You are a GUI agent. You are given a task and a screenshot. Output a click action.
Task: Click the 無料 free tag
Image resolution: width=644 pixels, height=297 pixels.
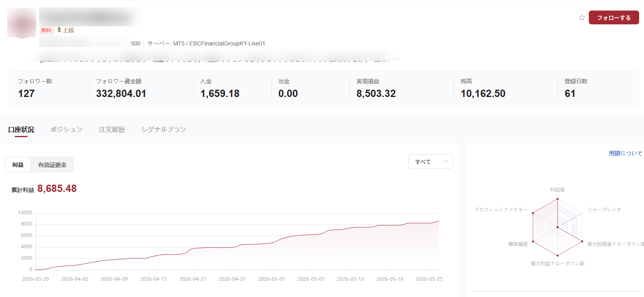point(46,30)
